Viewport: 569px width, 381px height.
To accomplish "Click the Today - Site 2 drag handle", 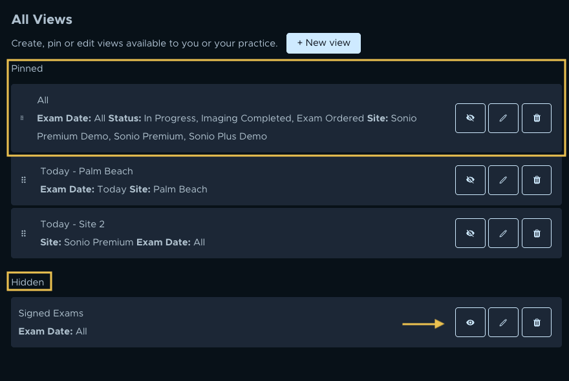I will (x=24, y=233).
